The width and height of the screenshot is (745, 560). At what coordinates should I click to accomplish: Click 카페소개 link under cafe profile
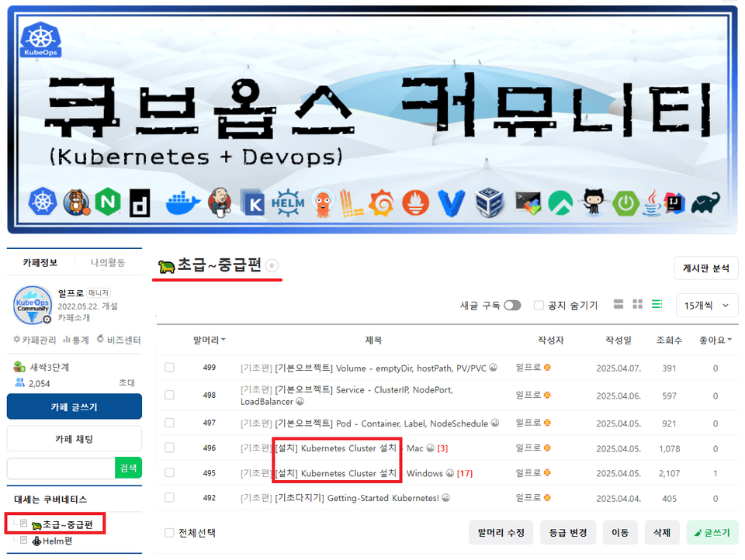pyautogui.click(x=74, y=317)
